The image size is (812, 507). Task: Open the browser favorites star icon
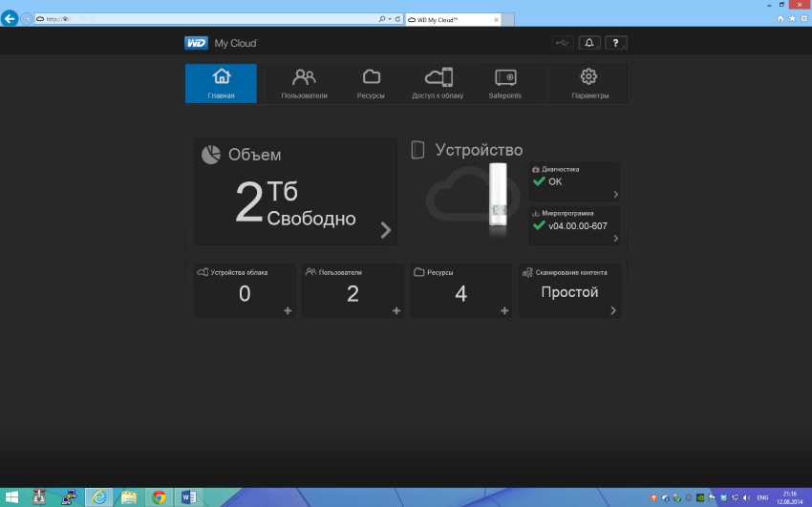point(792,19)
